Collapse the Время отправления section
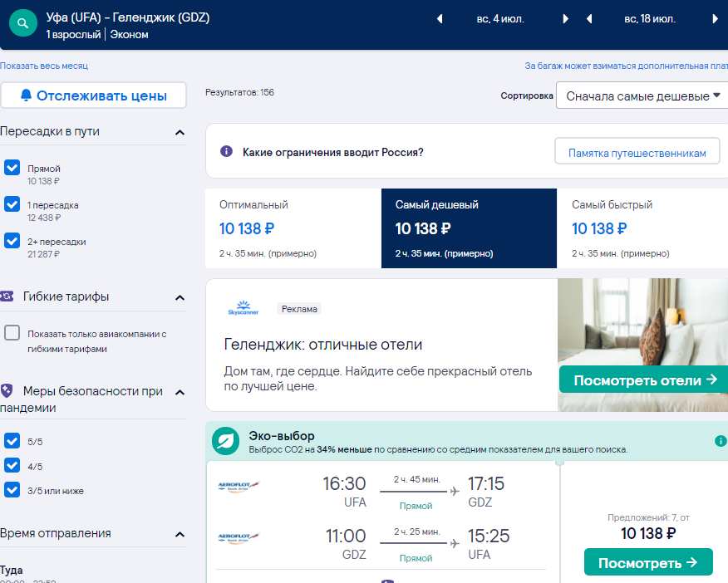This screenshot has height=583, width=728. (x=180, y=534)
